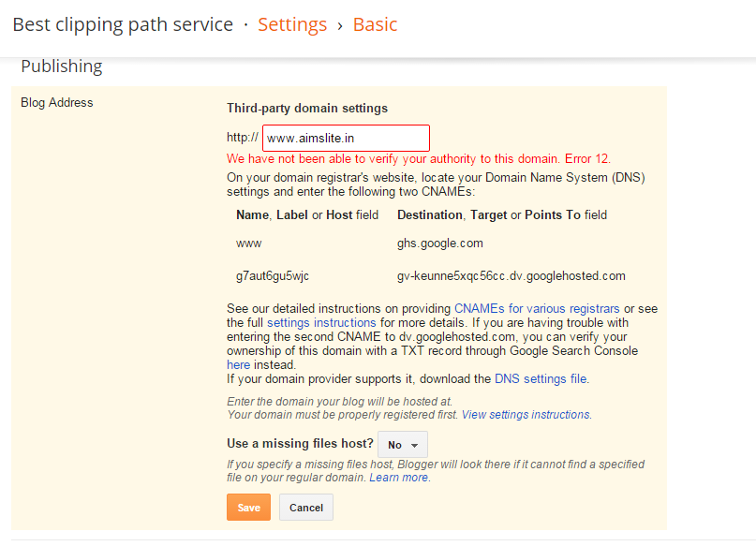The width and height of the screenshot is (756, 546).
Task: Save the third-party domain settings
Action: click(x=248, y=507)
